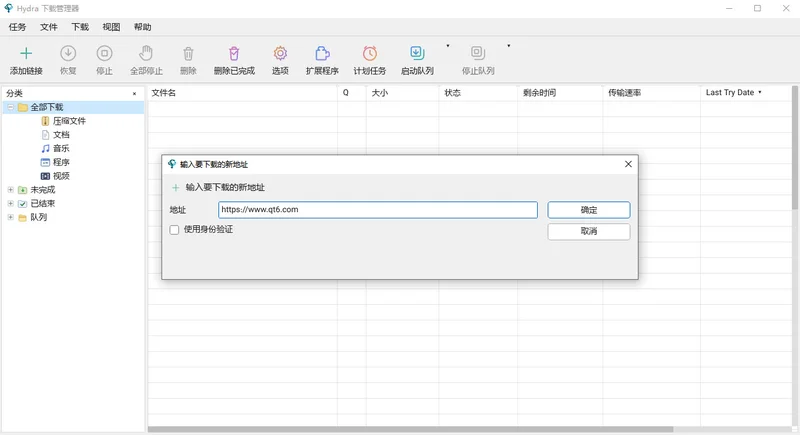The height and width of the screenshot is (435, 800).
Task: Click the 恢复 resume download icon
Action: point(68,53)
